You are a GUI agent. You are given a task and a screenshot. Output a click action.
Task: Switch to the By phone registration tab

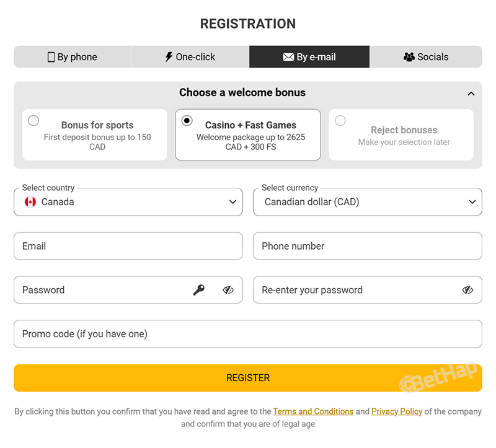pyautogui.click(x=71, y=56)
